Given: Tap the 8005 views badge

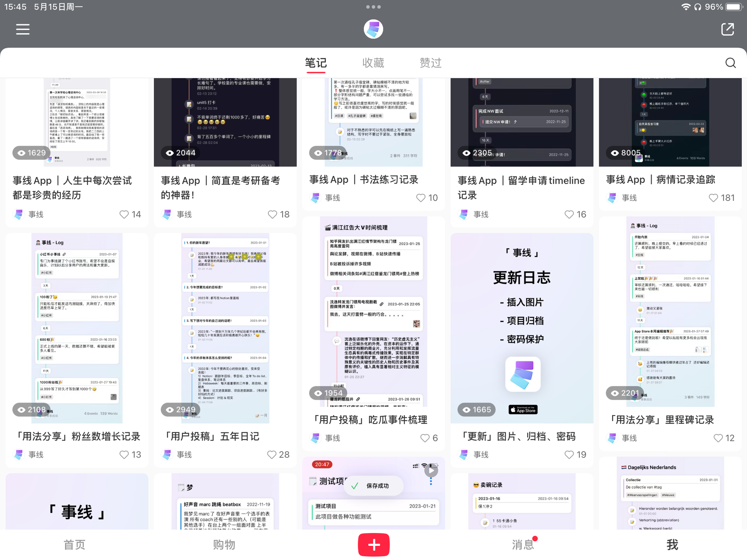Looking at the screenshot, I should (626, 153).
